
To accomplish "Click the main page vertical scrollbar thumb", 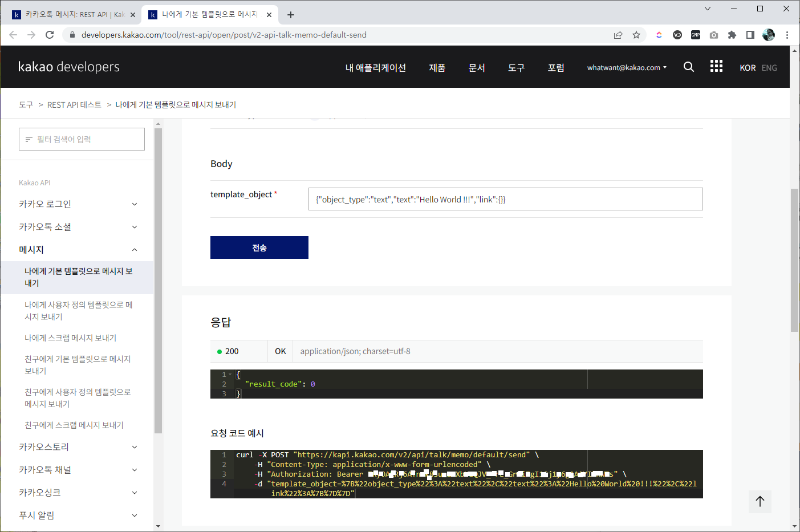I will [x=795, y=259].
